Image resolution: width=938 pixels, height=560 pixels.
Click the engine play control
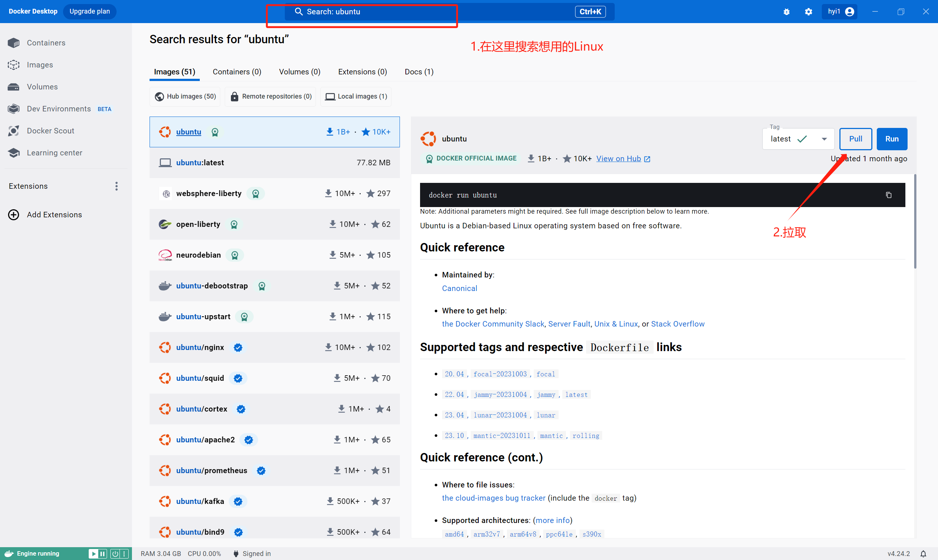(x=93, y=553)
